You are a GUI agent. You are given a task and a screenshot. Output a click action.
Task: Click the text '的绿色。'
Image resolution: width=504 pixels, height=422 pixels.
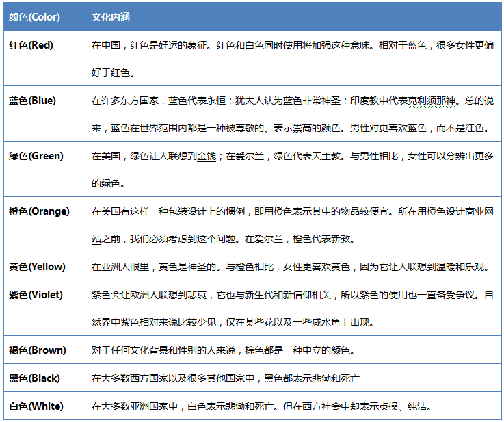point(108,183)
